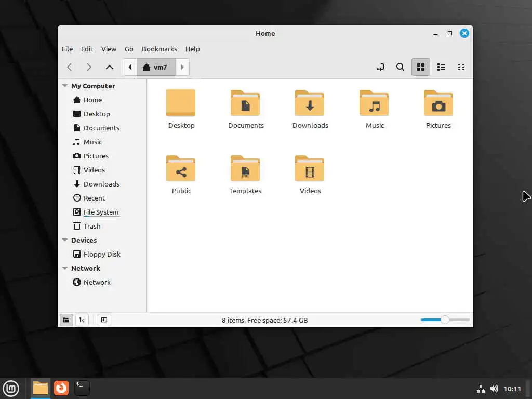Select the Music folder icon
Screen dimensions: 532x399
(374, 103)
